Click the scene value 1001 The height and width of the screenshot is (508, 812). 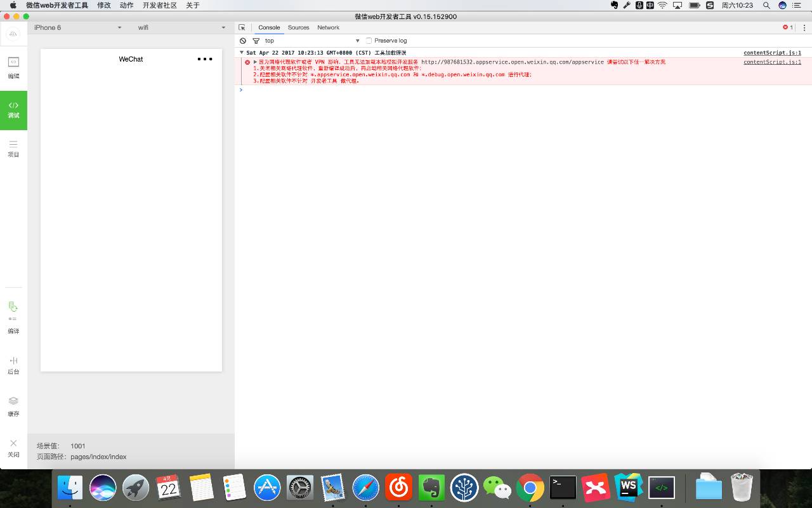click(x=78, y=446)
